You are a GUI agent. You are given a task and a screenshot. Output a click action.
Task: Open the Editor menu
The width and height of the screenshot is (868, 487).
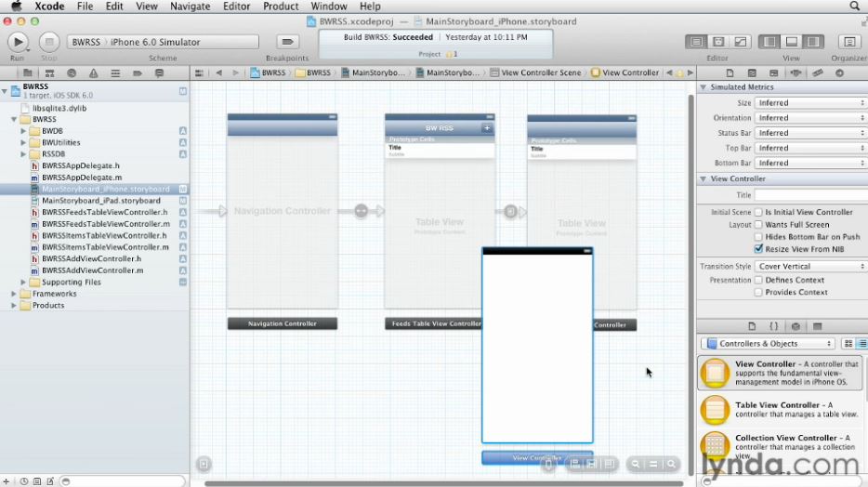tap(236, 7)
